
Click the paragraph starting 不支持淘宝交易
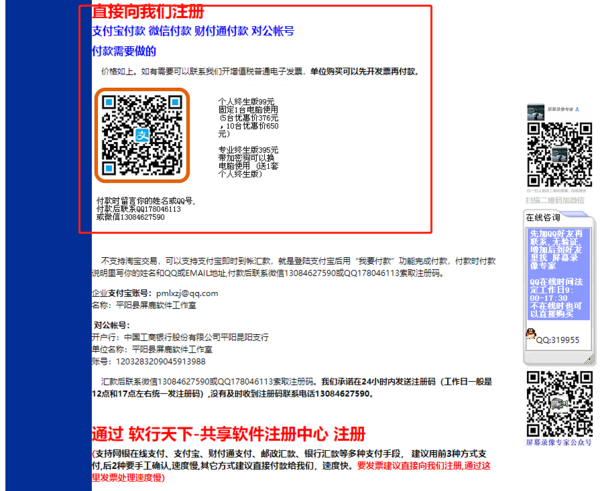tap(294, 267)
